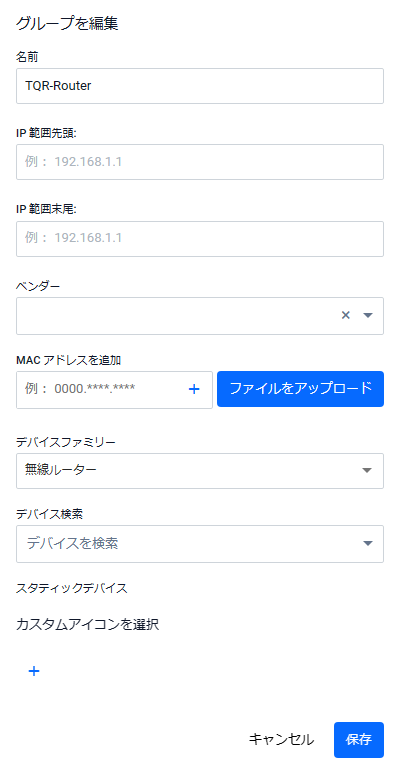Clear the vendor selection with the X icon
The width and height of the screenshot is (400, 768).
tap(346, 315)
